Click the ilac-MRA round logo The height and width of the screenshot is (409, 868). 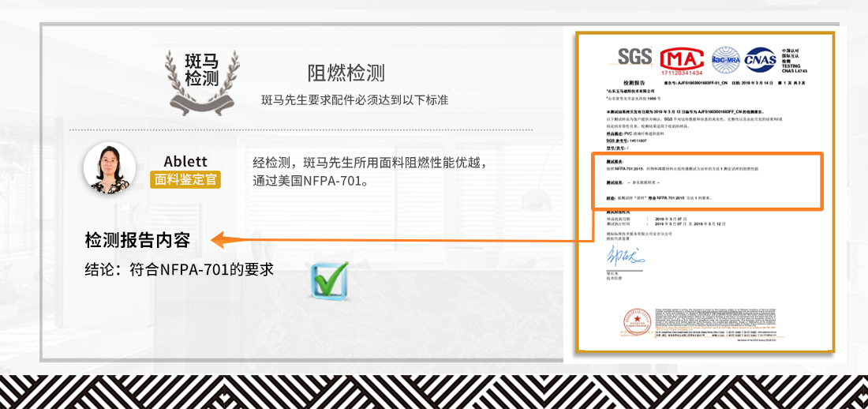(x=725, y=57)
